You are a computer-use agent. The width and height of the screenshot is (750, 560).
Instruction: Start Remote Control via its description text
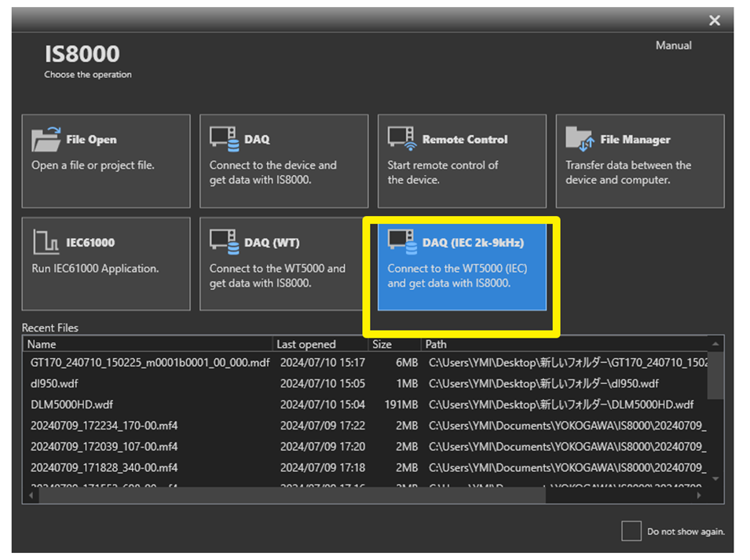tap(442, 173)
